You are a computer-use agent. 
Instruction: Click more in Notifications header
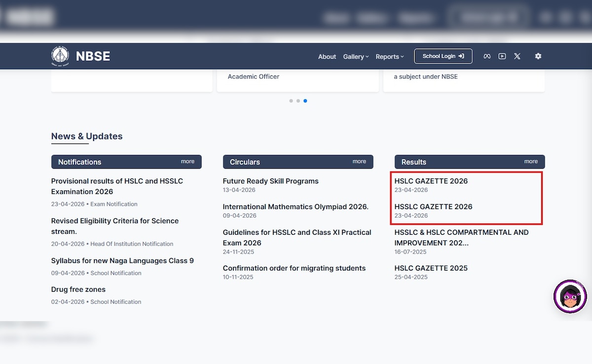(187, 161)
